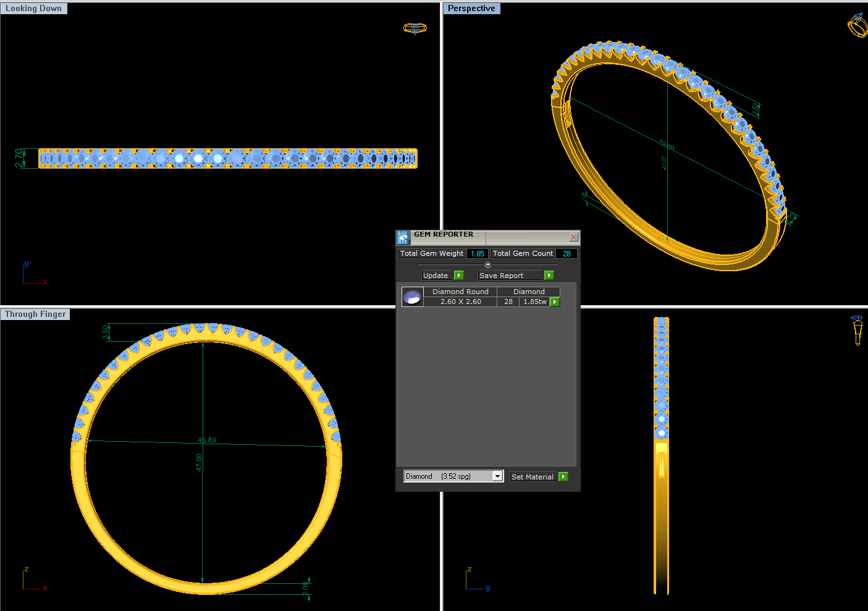Click the Total Gem Count value 28
This screenshot has width=868, height=611.
point(567,254)
